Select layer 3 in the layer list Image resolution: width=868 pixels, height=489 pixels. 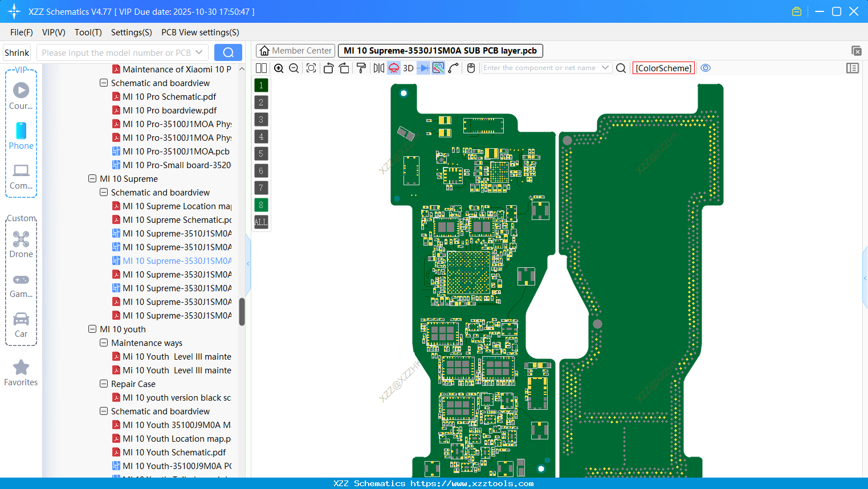tap(260, 119)
